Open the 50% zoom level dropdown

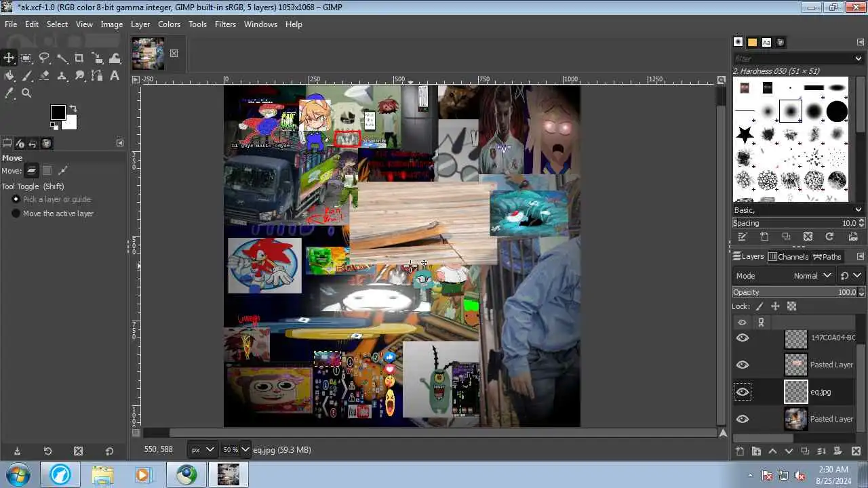click(236, 449)
